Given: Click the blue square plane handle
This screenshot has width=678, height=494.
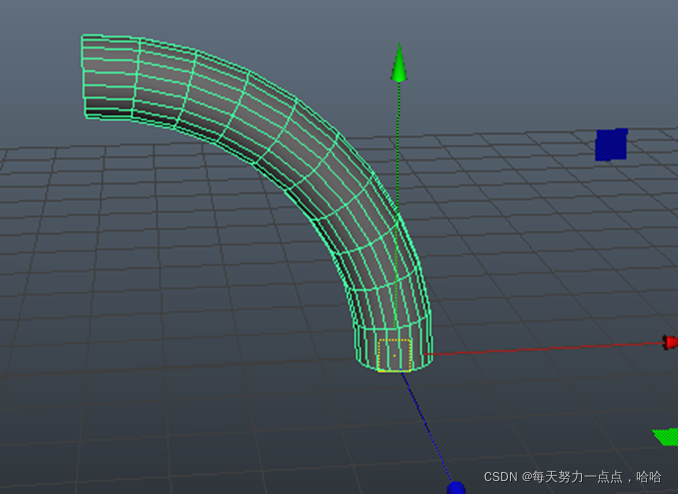Looking at the screenshot, I should 611,144.
